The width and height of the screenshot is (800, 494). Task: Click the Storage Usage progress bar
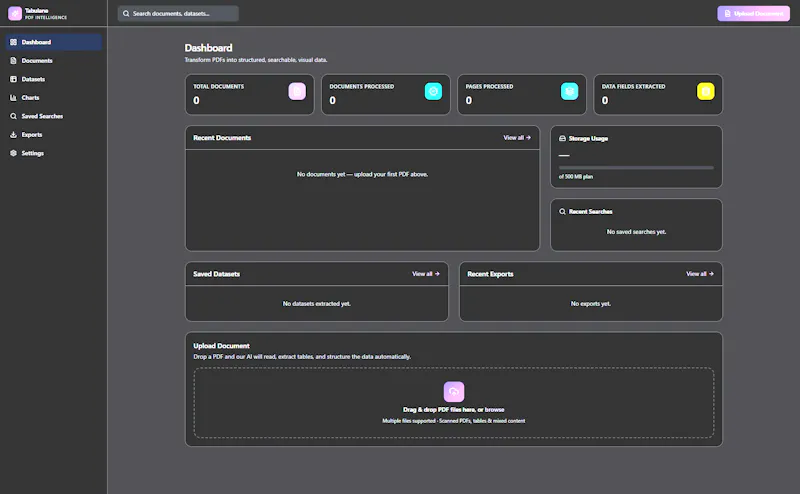tap(636, 168)
